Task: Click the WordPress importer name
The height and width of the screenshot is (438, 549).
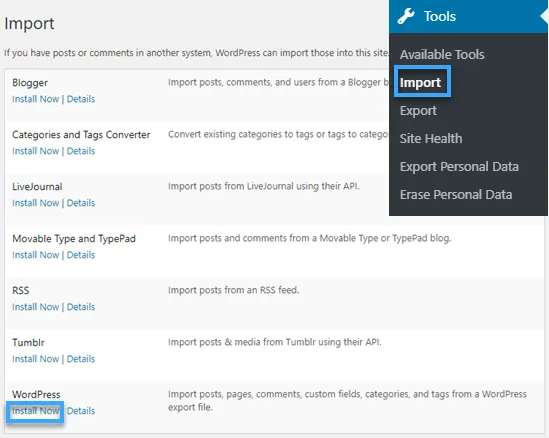Action: pos(36,395)
